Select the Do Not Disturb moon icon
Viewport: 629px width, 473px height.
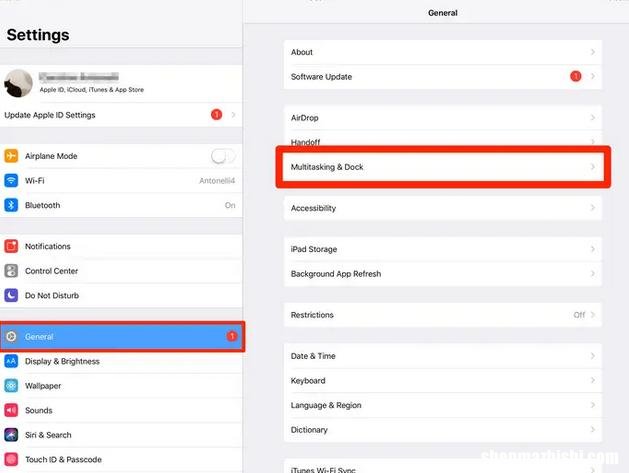click(11, 295)
